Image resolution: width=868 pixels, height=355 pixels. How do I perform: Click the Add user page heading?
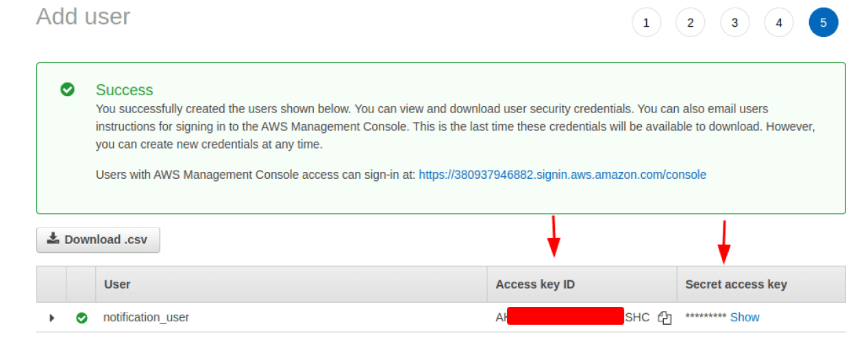[83, 16]
